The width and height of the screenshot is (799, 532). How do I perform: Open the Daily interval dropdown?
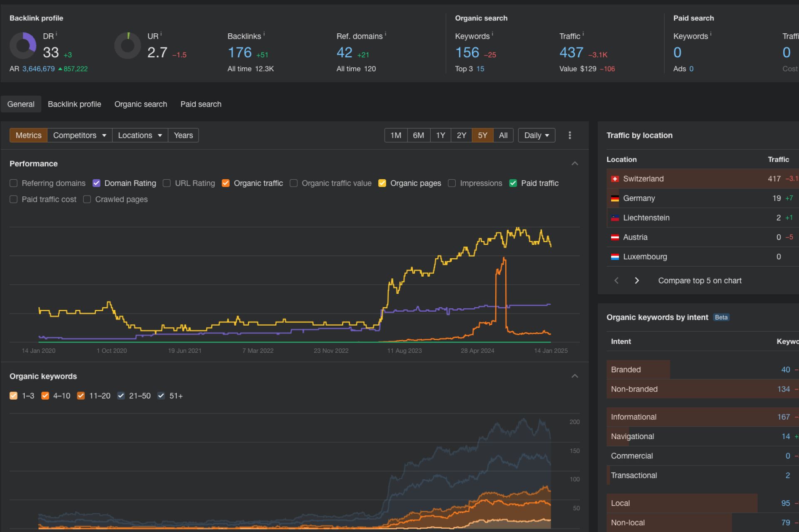click(x=536, y=135)
